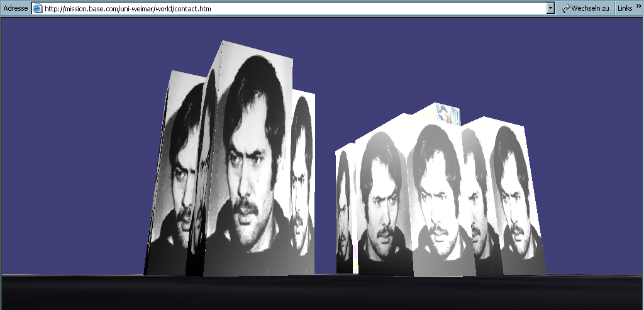Click the narrow right-side face of left cluster
644x310 pixels.
pos(303,182)
